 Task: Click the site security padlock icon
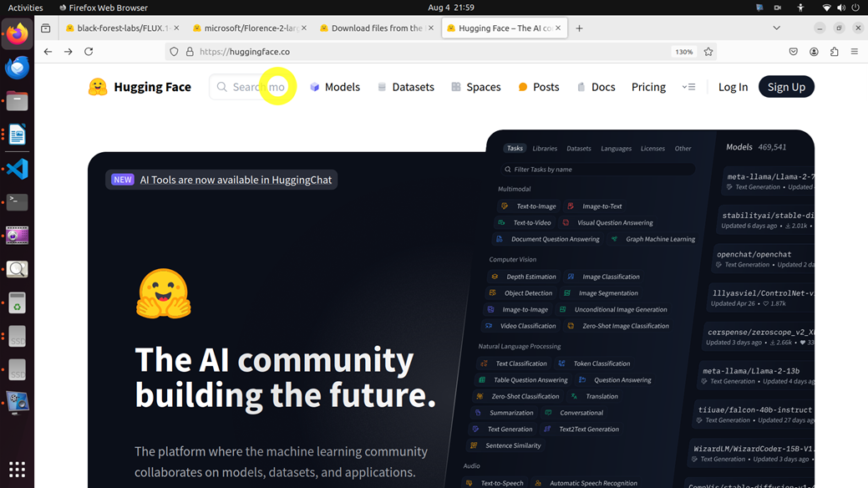190,52
